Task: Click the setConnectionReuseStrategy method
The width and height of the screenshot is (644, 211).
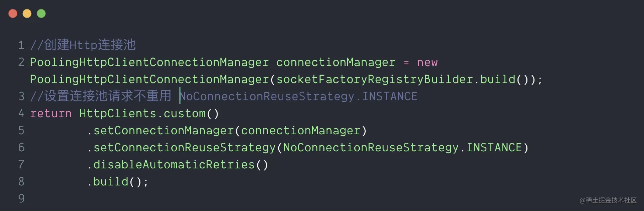Action: tap(184, 147)
